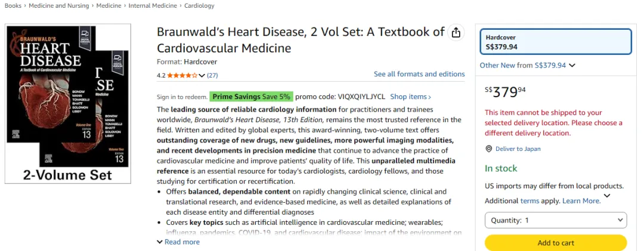644x251 pixels.
Task: Click the share icon beside the book title
Action: pos(456,33)
